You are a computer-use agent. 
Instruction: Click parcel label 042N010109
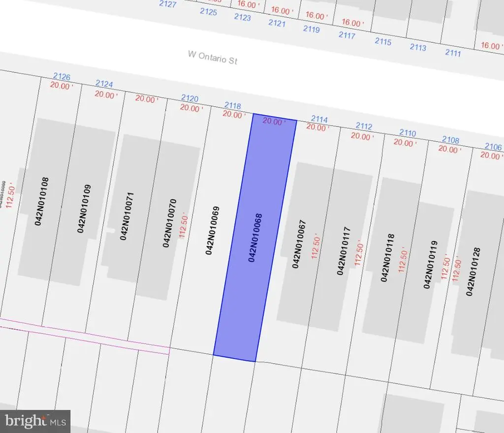click(x=81, y=209)
